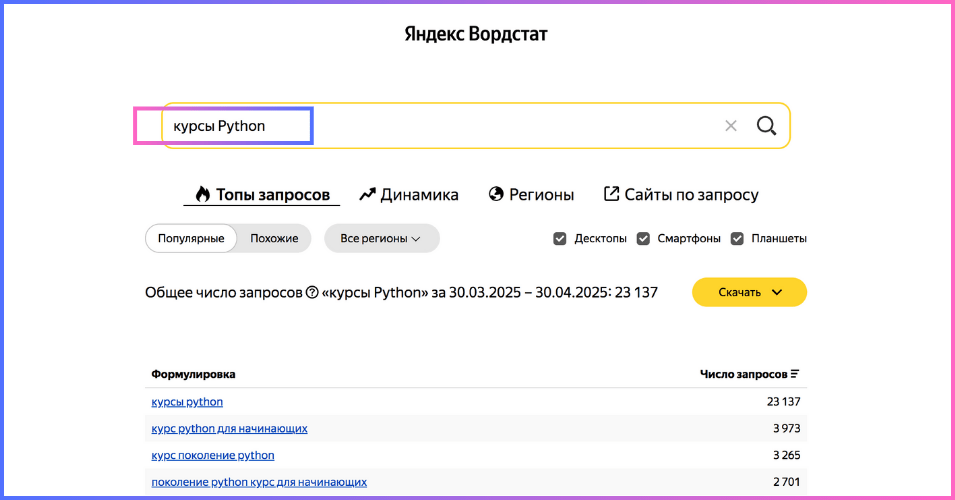Select the Похожие toggle option

coord(274,238)
